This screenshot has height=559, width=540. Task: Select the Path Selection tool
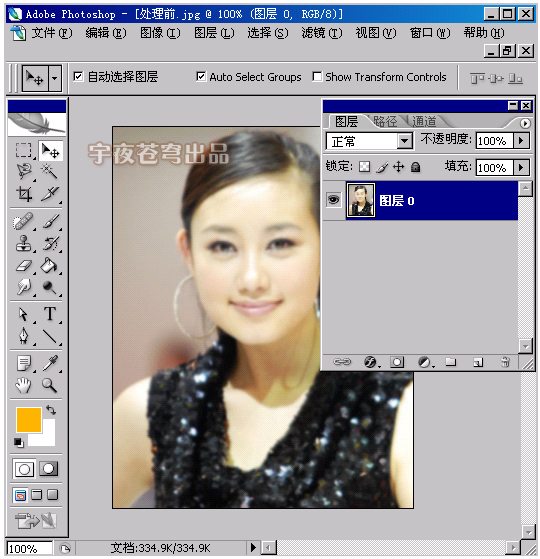24,314
